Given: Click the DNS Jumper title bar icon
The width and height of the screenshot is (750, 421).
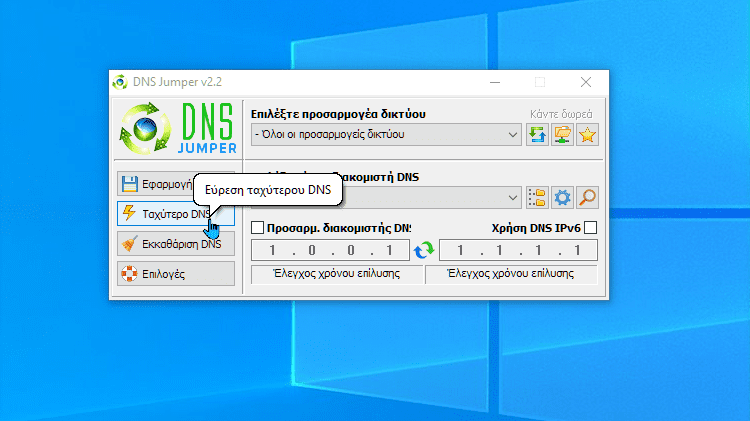Looking at the screenshot, I should coord(120,82).
